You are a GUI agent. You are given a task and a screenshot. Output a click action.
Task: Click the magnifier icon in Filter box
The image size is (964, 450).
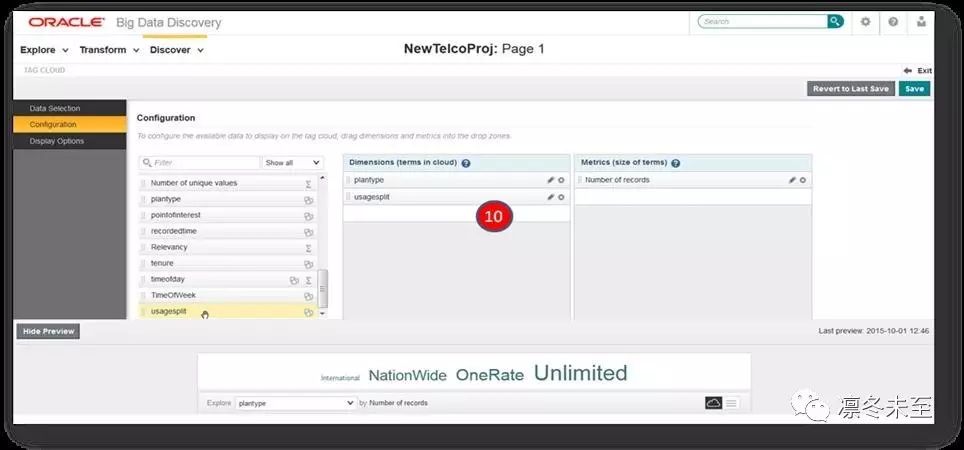point(147,163)
